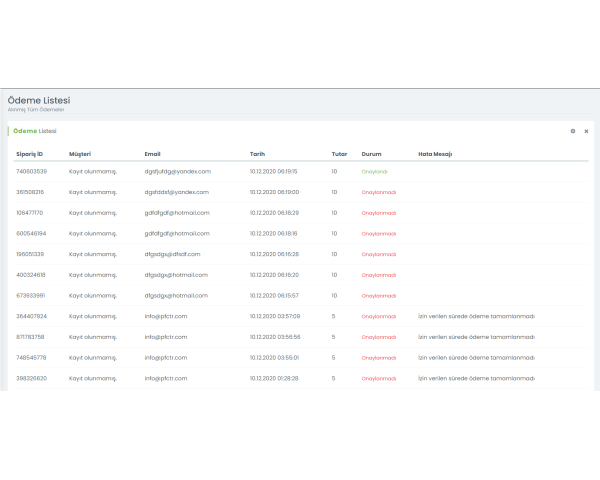Click email dgsfjufdg@yandex.com
Viewport: 600px width, 480px height.
(177, 171)
